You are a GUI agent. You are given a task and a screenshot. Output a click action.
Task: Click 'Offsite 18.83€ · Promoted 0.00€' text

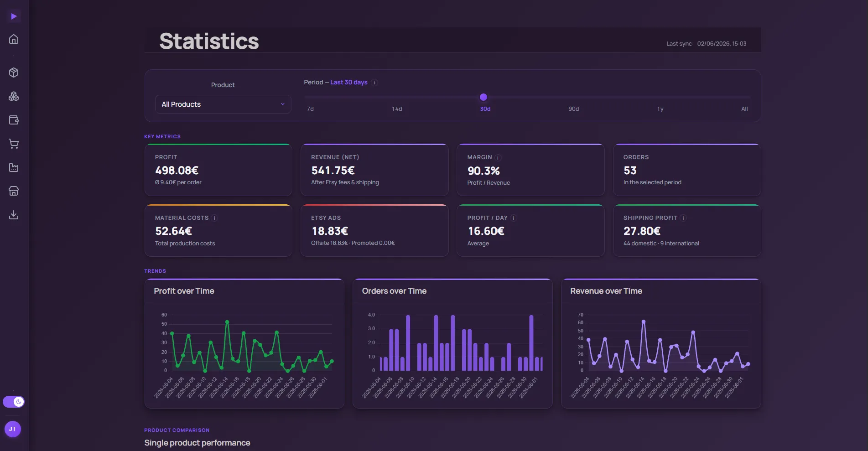coord(353,243)
